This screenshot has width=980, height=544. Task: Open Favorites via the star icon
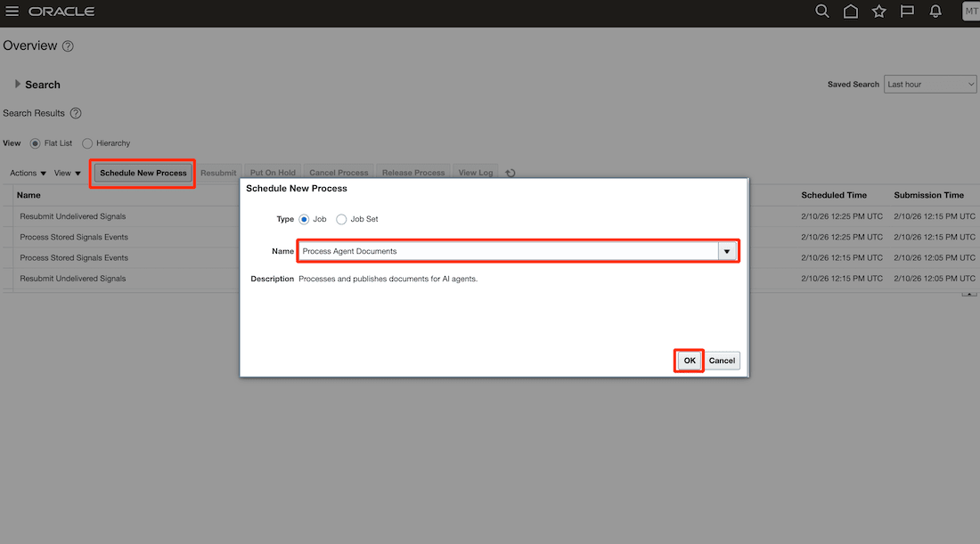(x=878, y=11)
